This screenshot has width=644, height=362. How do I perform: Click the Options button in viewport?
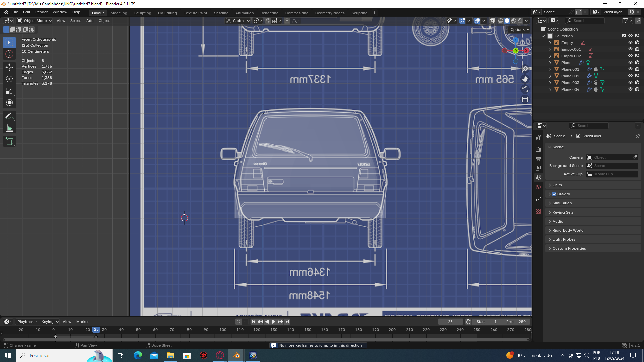click(519, 29)
